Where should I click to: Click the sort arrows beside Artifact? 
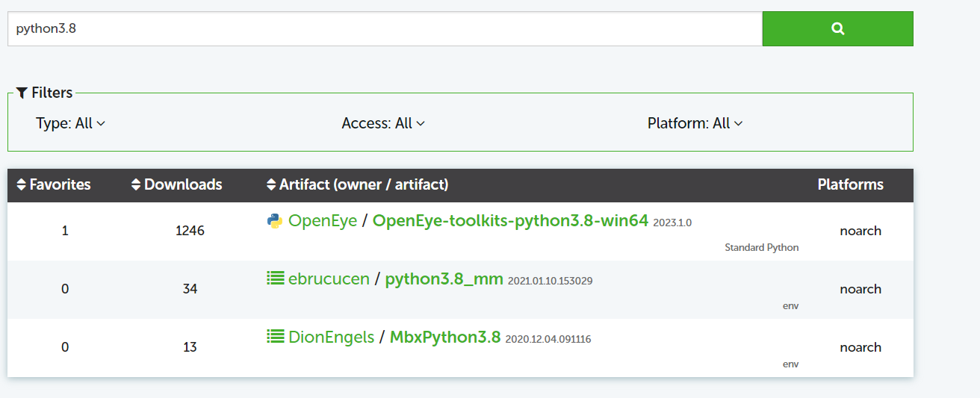[270, 184]
